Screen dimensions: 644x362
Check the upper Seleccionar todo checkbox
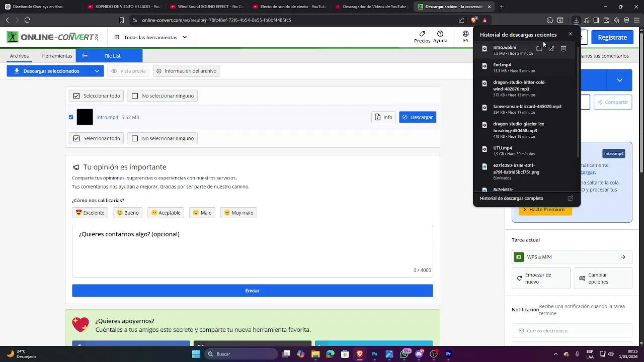tap(76, 96)
